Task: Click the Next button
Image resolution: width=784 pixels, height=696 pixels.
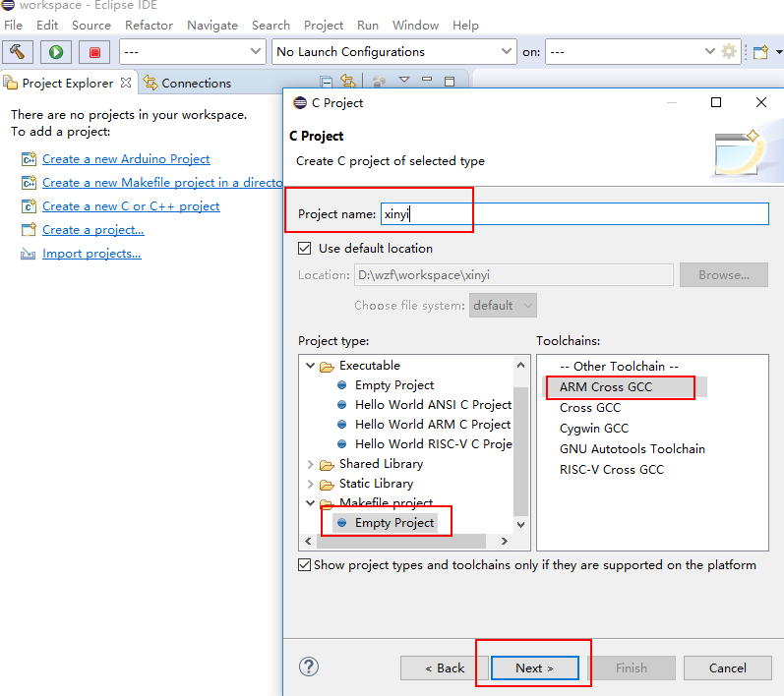Action: (x=534, y=668)
